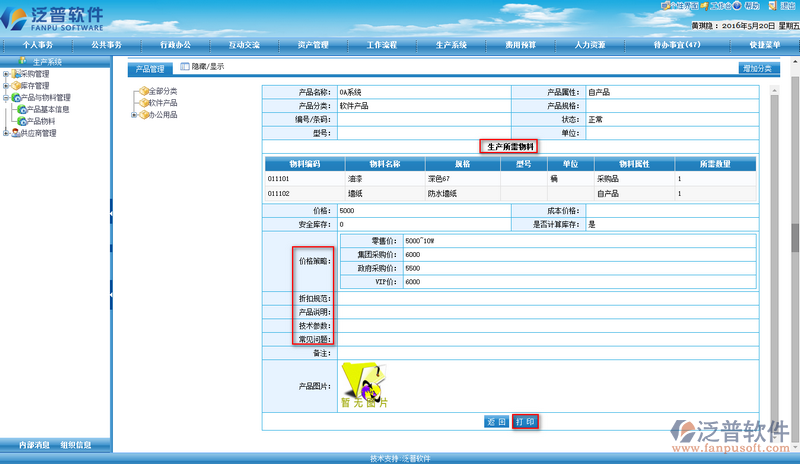Open 产品物料 in the left tree

tap(40, 121)
